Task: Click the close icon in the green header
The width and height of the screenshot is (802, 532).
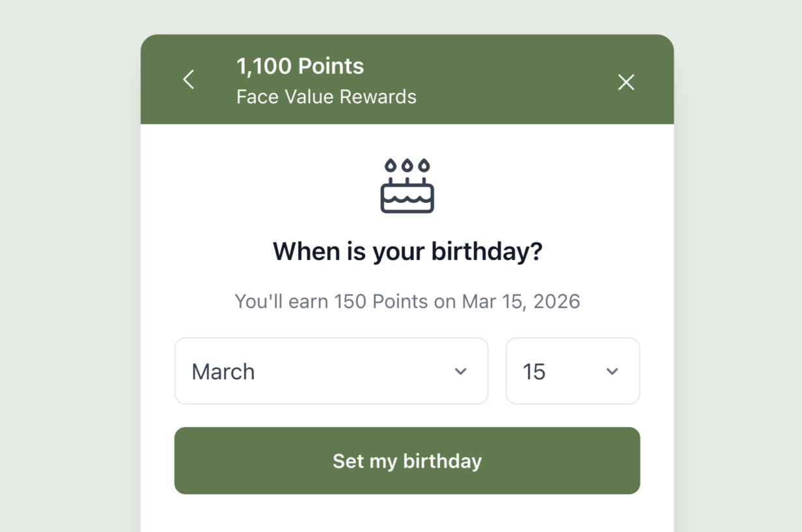Action: (626, 82)
